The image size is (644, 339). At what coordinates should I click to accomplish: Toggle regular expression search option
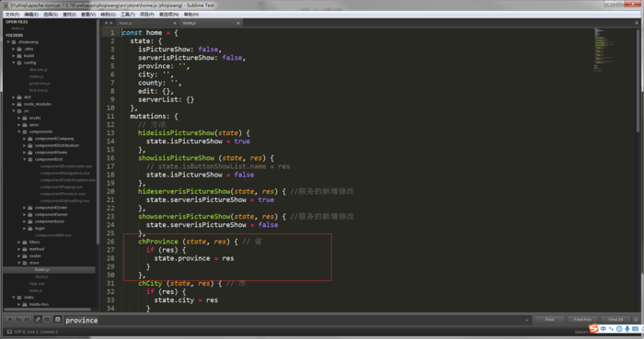click(9, 320)
